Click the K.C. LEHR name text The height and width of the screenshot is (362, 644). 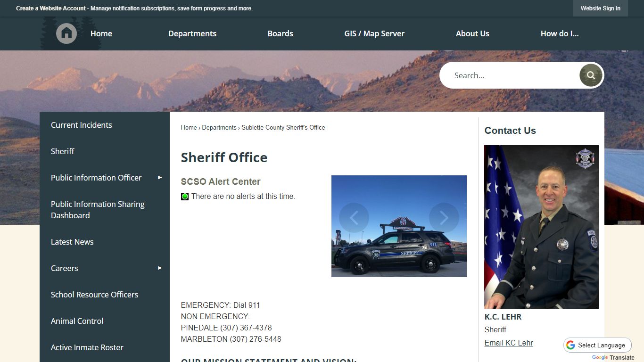point(503,317)
